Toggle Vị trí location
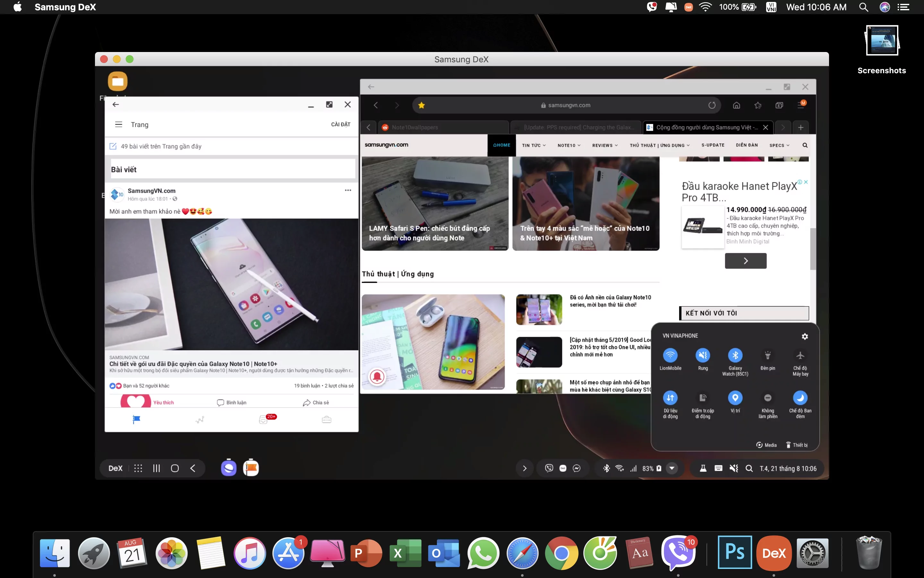 click(x=735, y=398)
